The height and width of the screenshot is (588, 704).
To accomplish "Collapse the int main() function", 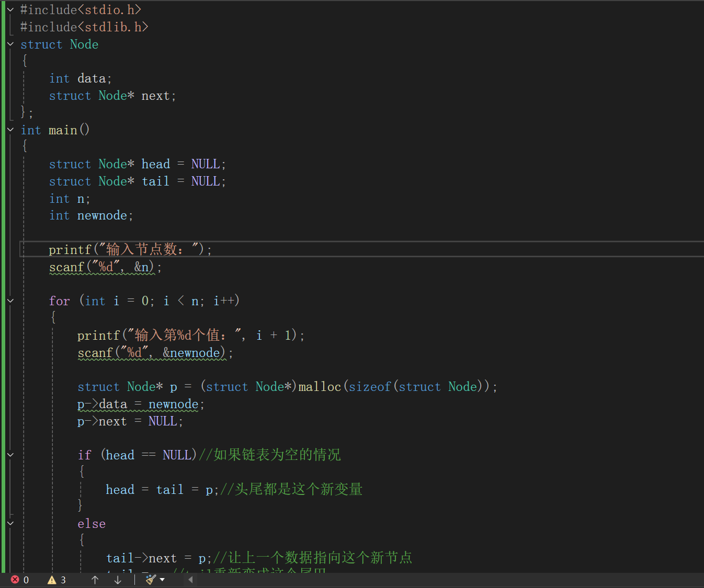I will point(10,130).
